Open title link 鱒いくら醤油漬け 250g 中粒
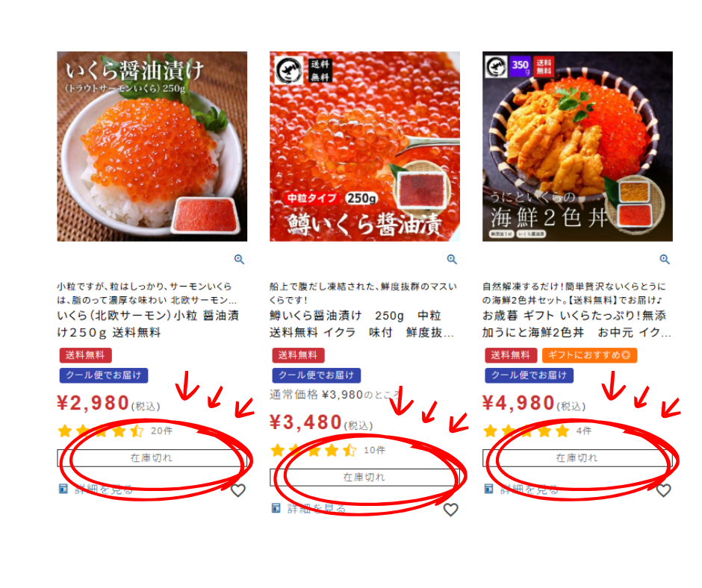 click(361, 324)
